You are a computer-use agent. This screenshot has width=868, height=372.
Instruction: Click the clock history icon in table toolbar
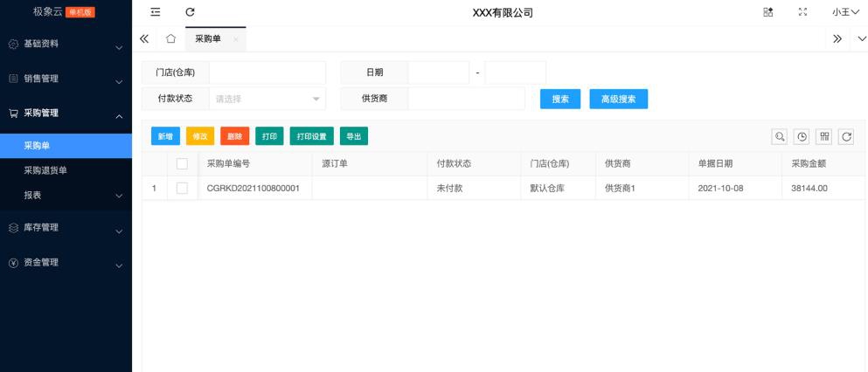[x=802, y=136]
